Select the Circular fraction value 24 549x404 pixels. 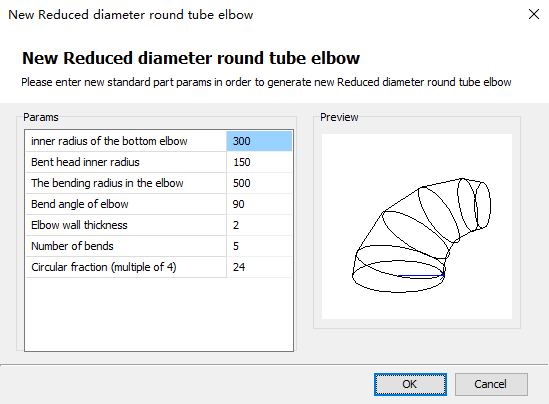click(259, 267)
